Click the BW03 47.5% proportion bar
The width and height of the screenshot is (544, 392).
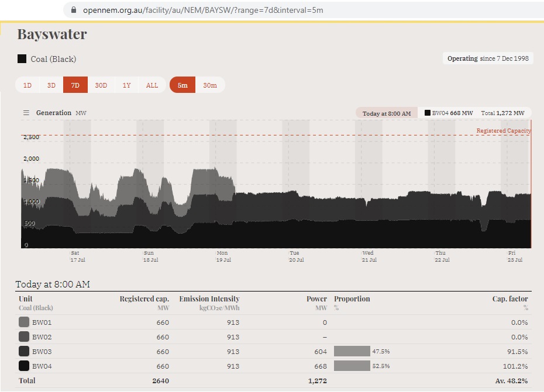pyautogui.click(x=352, y=351)
